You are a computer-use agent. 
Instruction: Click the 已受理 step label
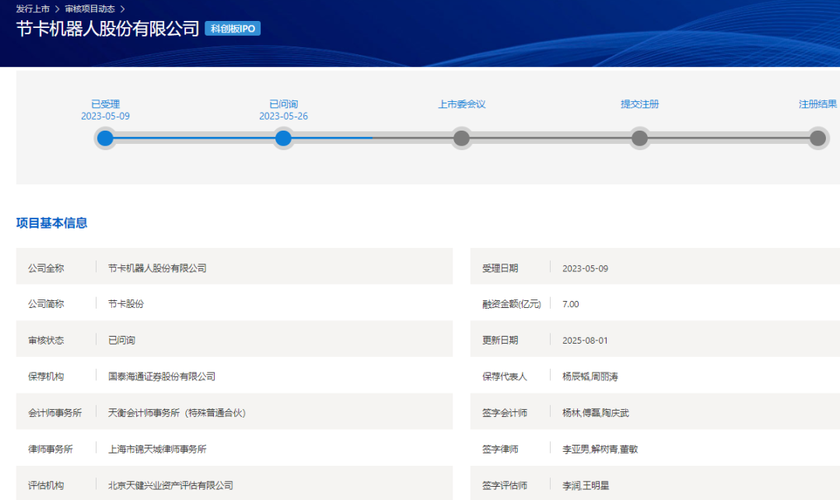105,104
